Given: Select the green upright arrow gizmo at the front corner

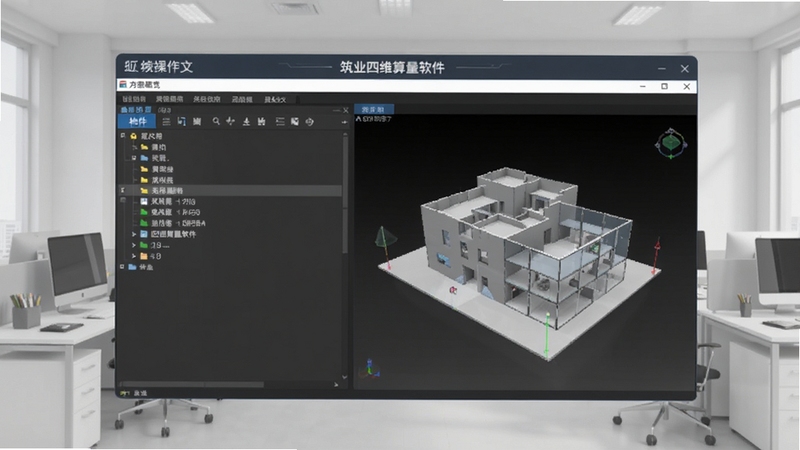Looking at the screenshot, I should point(547,334).
